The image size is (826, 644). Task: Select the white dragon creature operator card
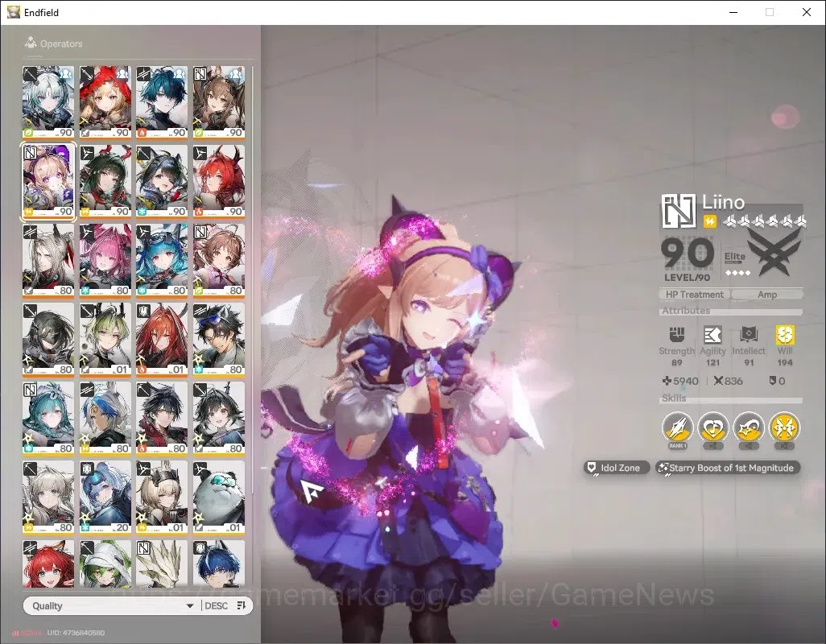(162, 563)
